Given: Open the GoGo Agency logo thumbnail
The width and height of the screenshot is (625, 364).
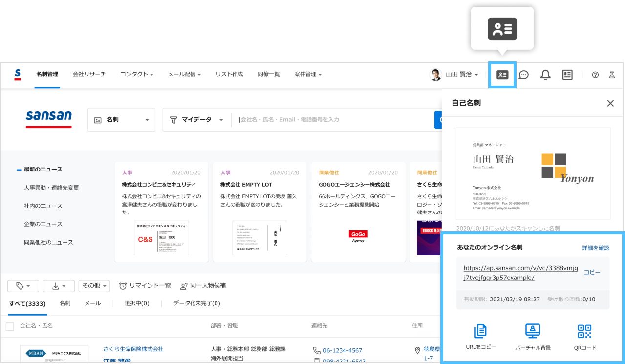Looking at the screenshot, I should tap(358, 236).
